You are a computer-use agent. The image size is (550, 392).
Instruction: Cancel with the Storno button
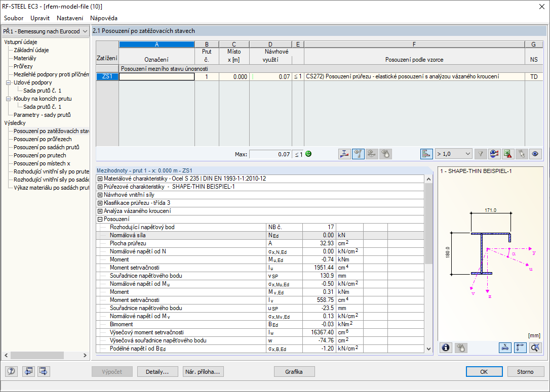[x=525, y=372]
